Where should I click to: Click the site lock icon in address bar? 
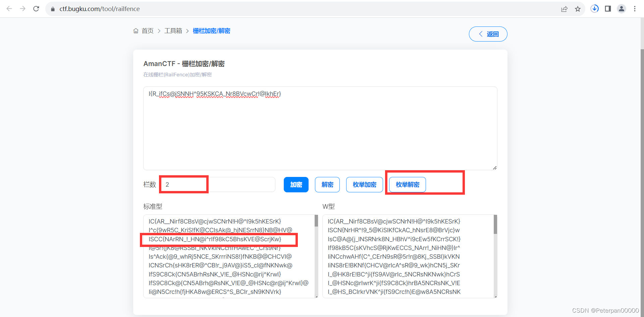point(53,9)
